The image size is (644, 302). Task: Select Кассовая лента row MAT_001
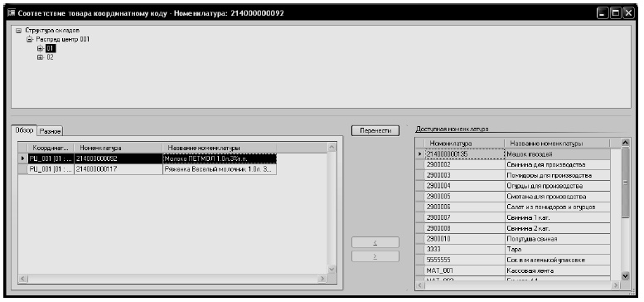[516, 270]
